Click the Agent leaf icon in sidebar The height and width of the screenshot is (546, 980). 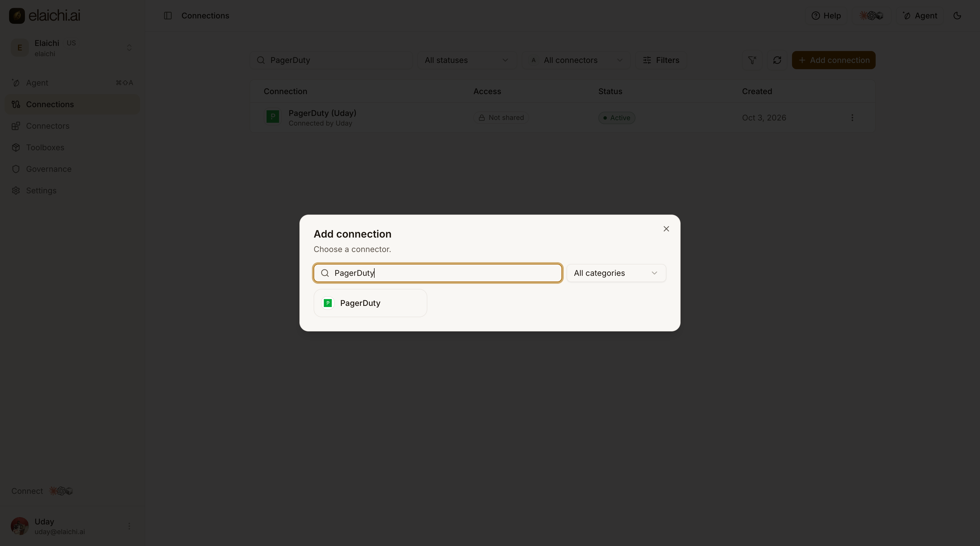pos(16,83)
